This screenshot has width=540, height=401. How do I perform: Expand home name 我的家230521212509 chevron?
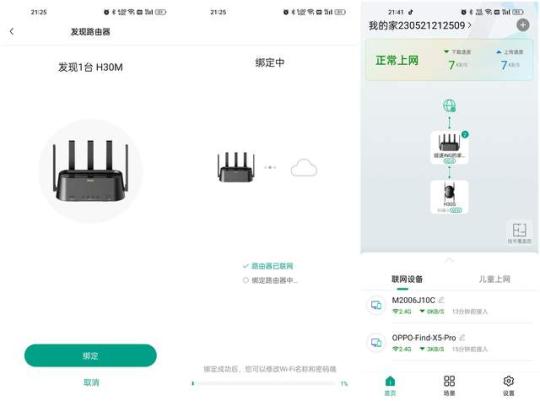469,25
